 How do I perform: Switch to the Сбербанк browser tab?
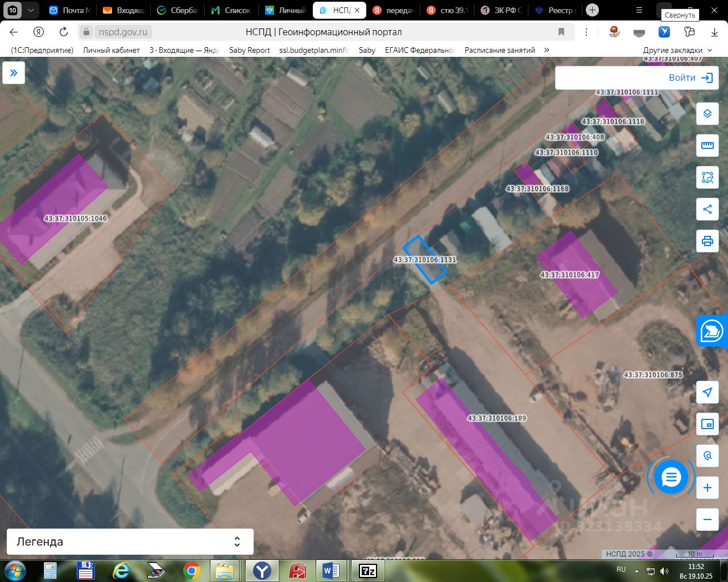[177, 10]
